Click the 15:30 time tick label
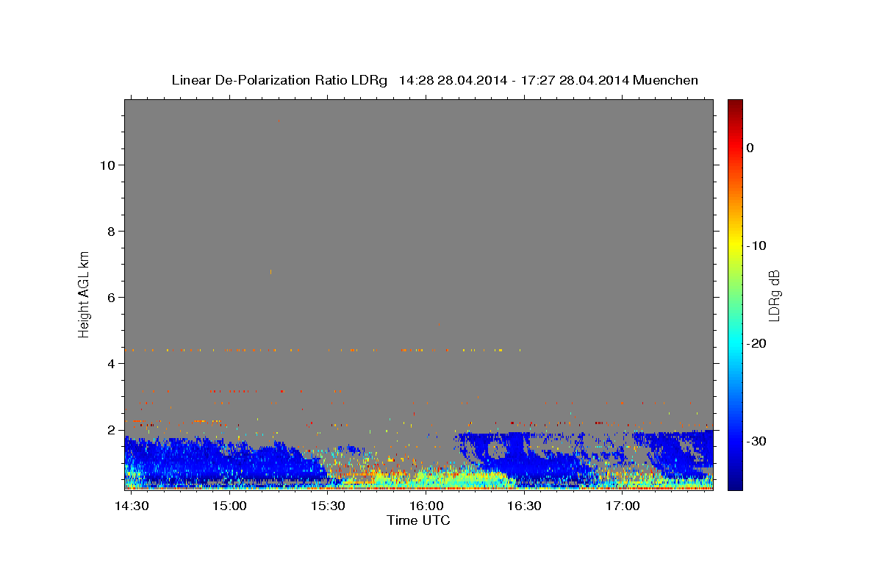This screenshot has width=882, height=588. [x=328, y=506]
